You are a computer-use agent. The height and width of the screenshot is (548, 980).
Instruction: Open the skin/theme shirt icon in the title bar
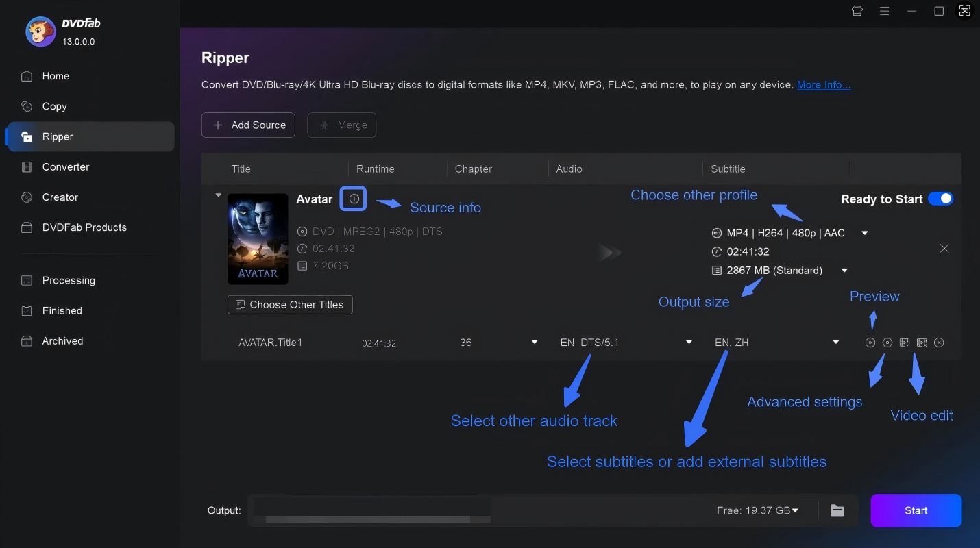tap(857, 11)
